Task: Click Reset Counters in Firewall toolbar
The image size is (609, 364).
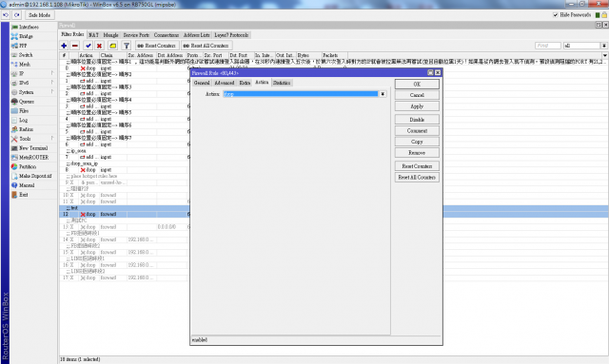Action: click(157, 46)
